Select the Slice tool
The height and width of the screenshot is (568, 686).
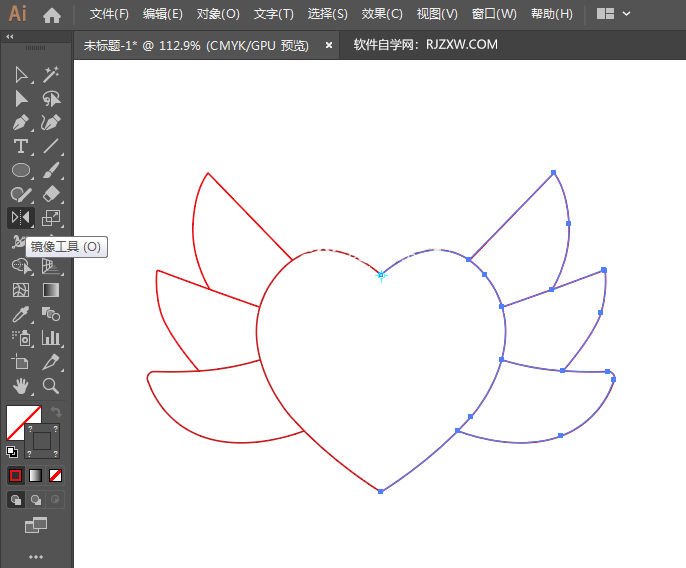point(51,362)
